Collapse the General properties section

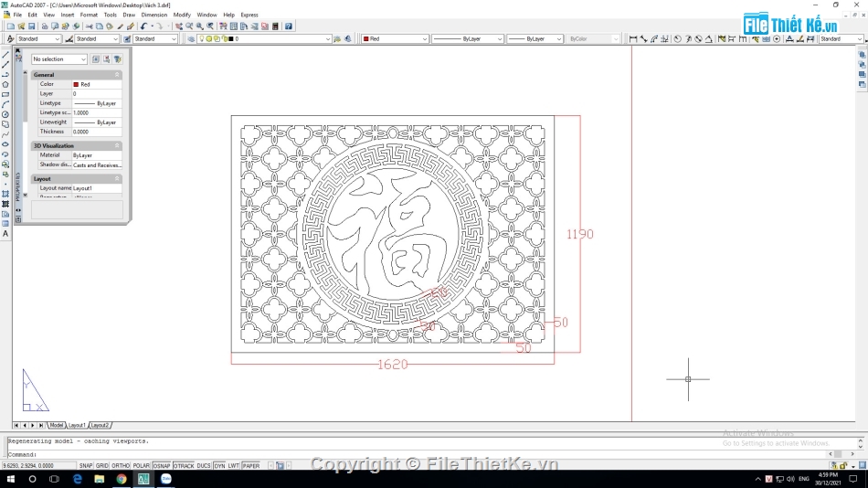(117, 74)
